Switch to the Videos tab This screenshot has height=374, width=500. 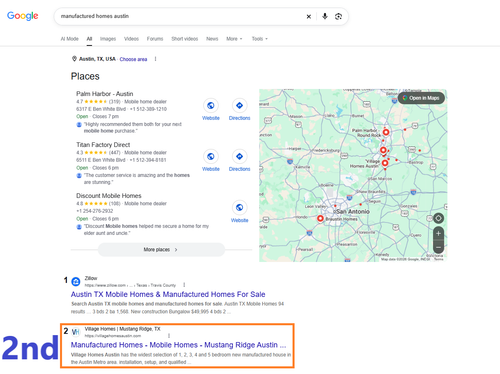click(131, 39)
